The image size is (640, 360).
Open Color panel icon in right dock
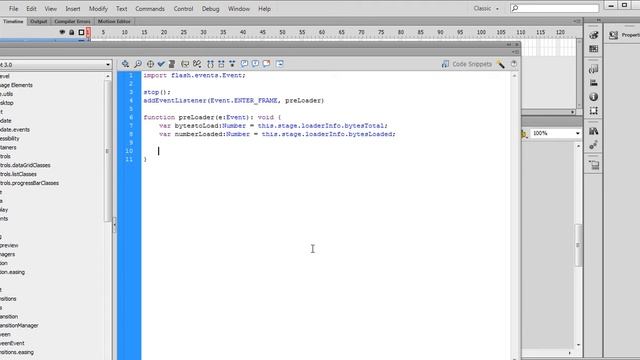pos(593,35)
